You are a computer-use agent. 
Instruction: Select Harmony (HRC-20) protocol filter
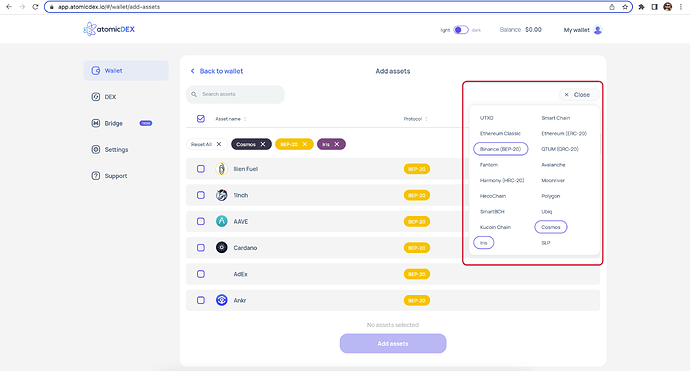pyautogui.click(x=502, y=180)
